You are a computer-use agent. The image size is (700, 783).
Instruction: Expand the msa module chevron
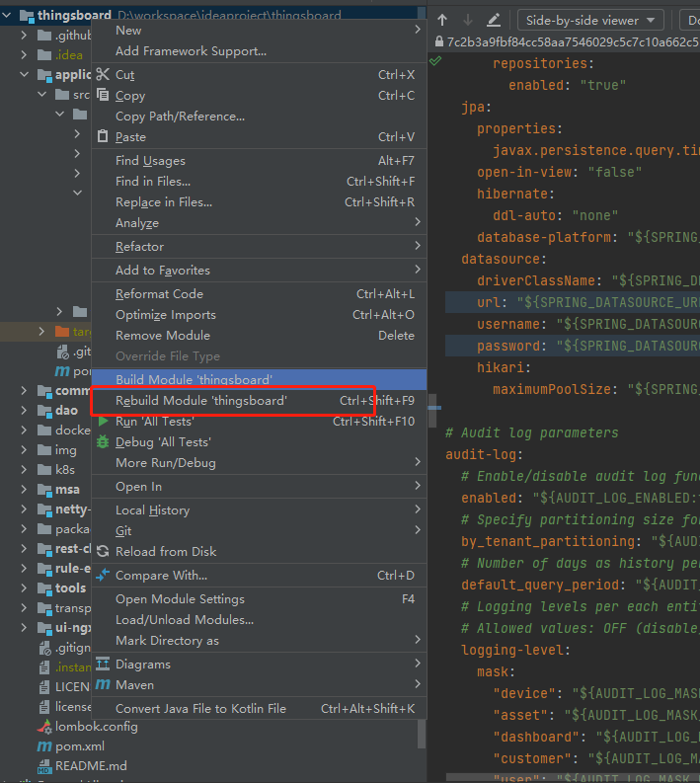click(x=24, y=490)
